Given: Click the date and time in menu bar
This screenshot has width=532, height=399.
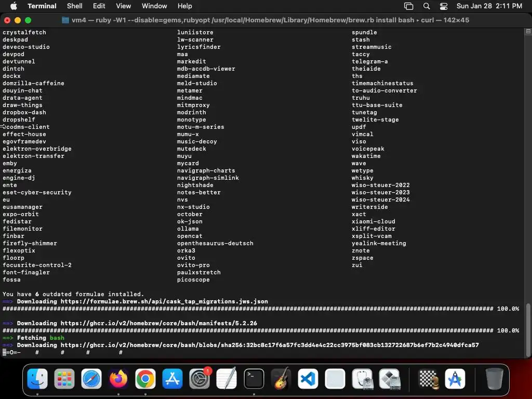Looking at the screenshot, I should 489,6.
